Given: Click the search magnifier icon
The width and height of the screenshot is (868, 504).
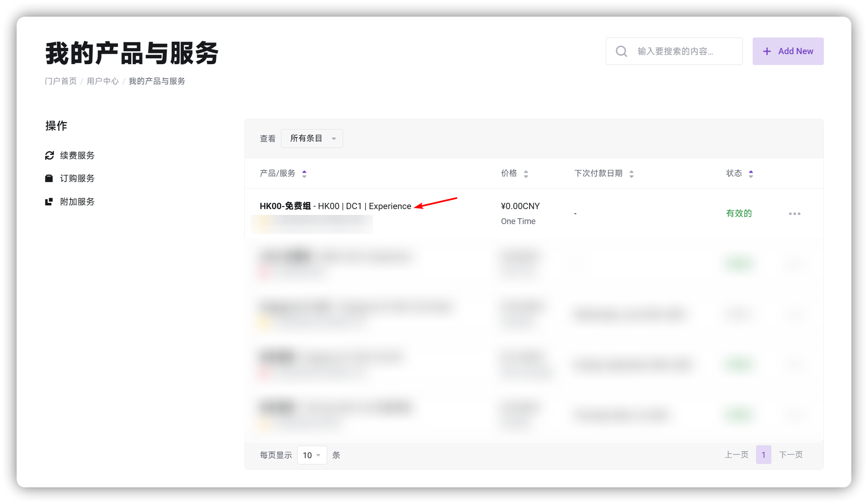Looking at the screenshot, I should (621, 51).
